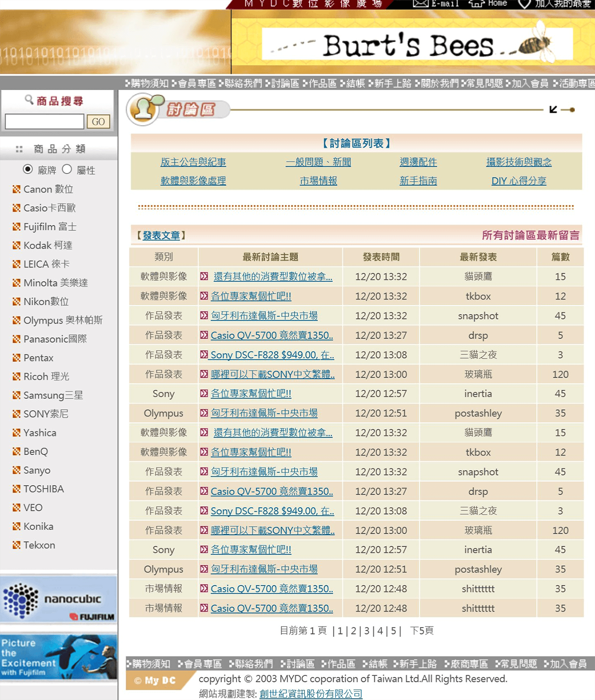595x700 pixels.
Task: Open 版主公告與紀事 forum link
Action: [x=193, y=162]
